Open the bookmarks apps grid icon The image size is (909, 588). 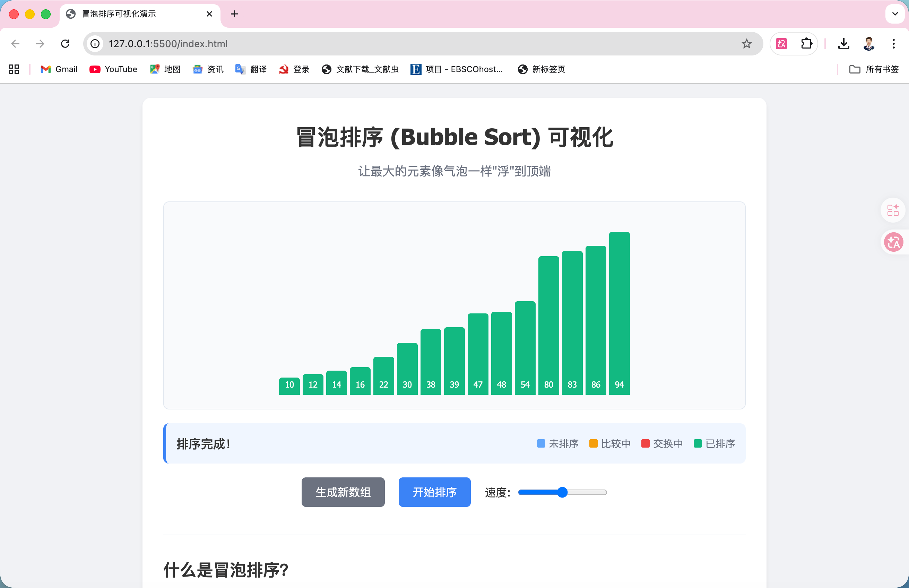pyautogui.click(x=14, y=69)
